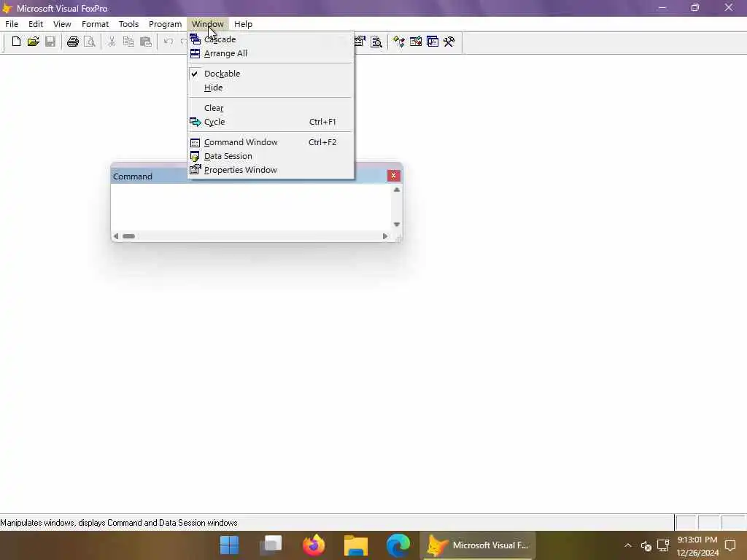
Task: Click the network tray icon
Action: [662, 545]
